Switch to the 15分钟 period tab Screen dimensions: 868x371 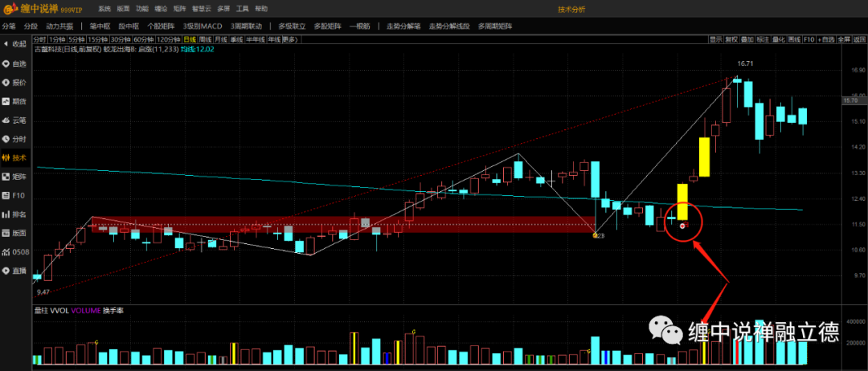pyautogui.click(x=96, y=39)
